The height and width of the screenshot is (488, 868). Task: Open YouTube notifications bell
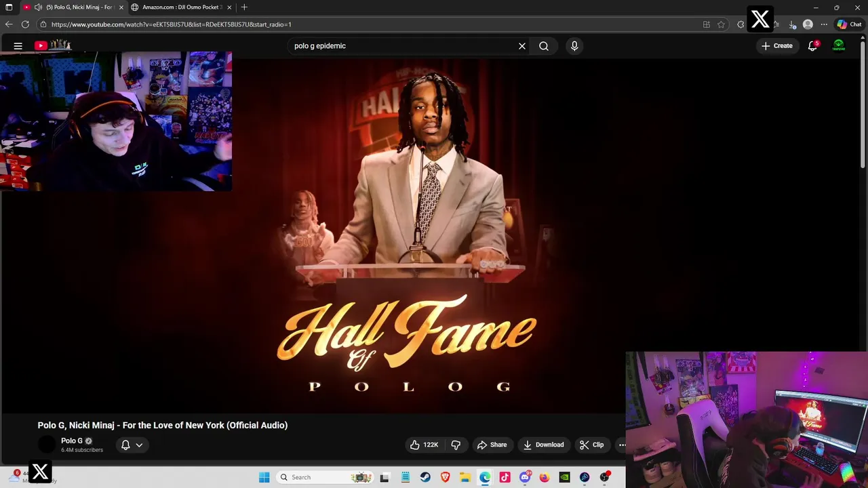pyautogui.click(x=812, y=46)
